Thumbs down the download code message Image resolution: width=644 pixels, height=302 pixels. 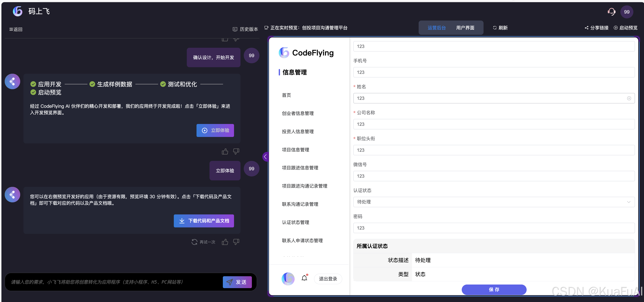pos(236,242)
